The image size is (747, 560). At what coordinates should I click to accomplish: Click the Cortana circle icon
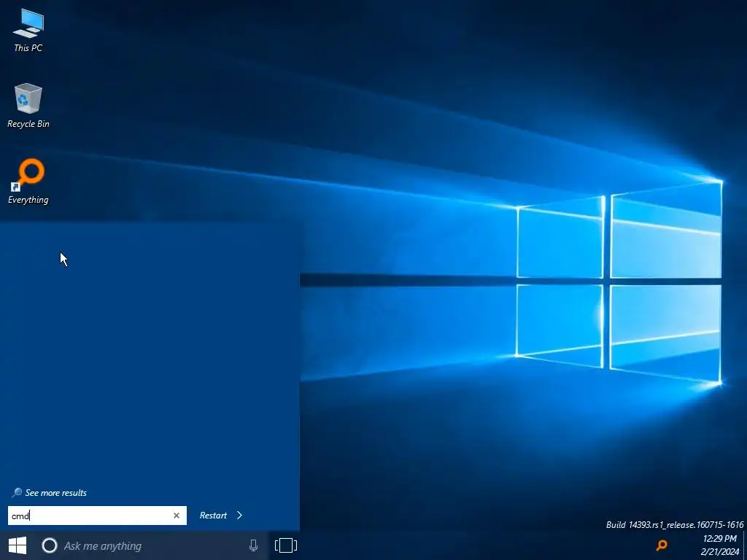[50, 545]
